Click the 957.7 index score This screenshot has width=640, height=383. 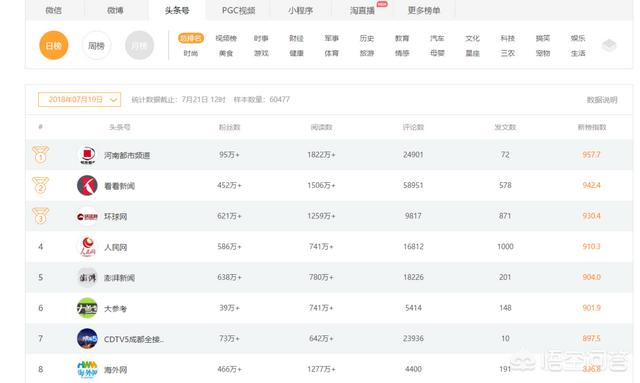[591, 155]
